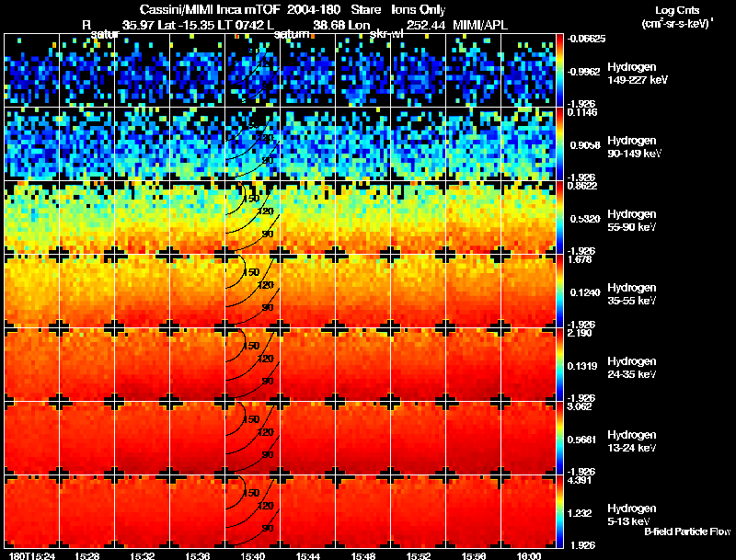Click the colorbar tick value -0.9962

click(x=584, y=72)
